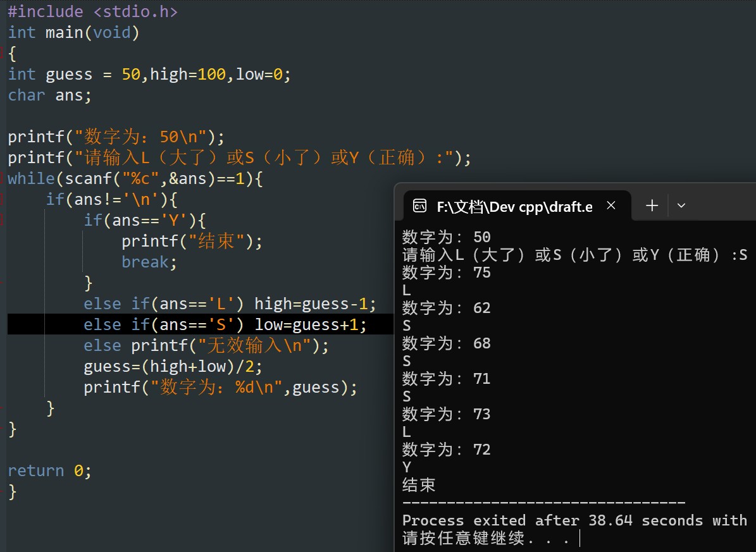Click fold marker beside if(ans!='\n') line

pos(3,200)
